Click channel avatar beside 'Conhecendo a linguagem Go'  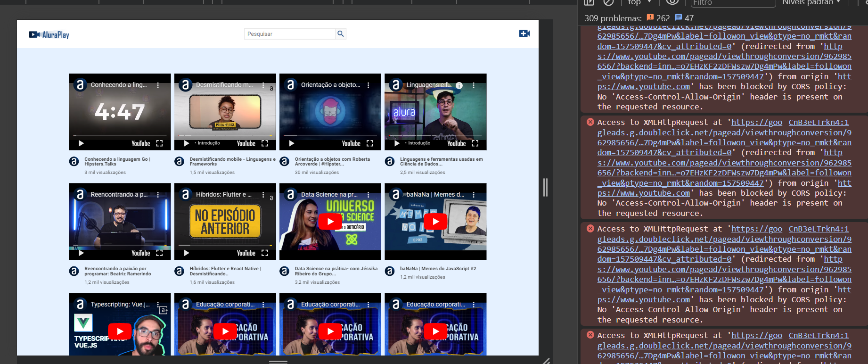point(74,161)
